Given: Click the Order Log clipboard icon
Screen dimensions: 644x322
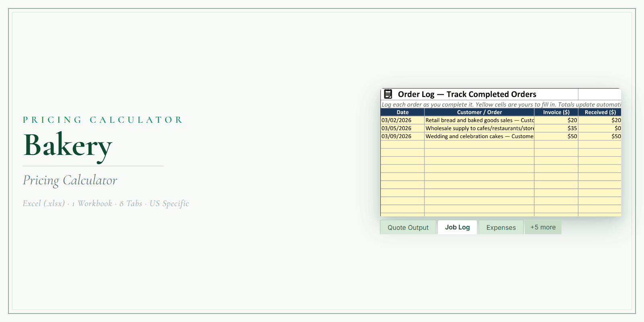Looking at the screenshot, I should pos(388,94).
